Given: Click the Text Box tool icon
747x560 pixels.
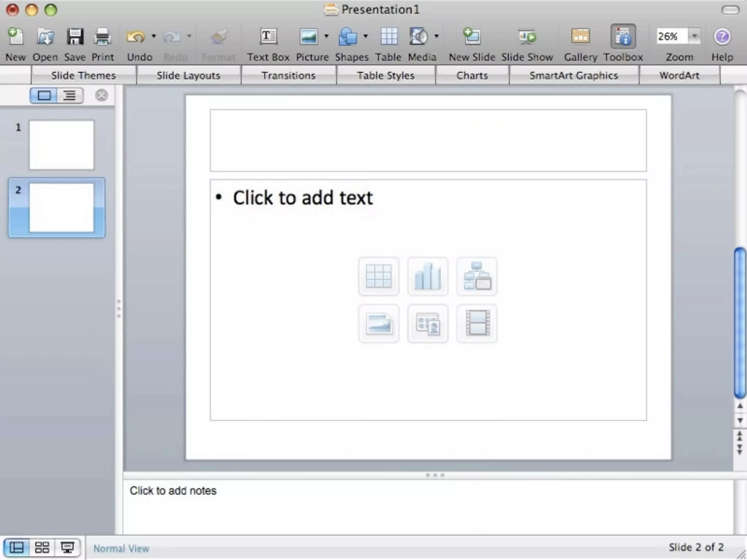Looking at the screenshot, I should click(x=268, y=36).
